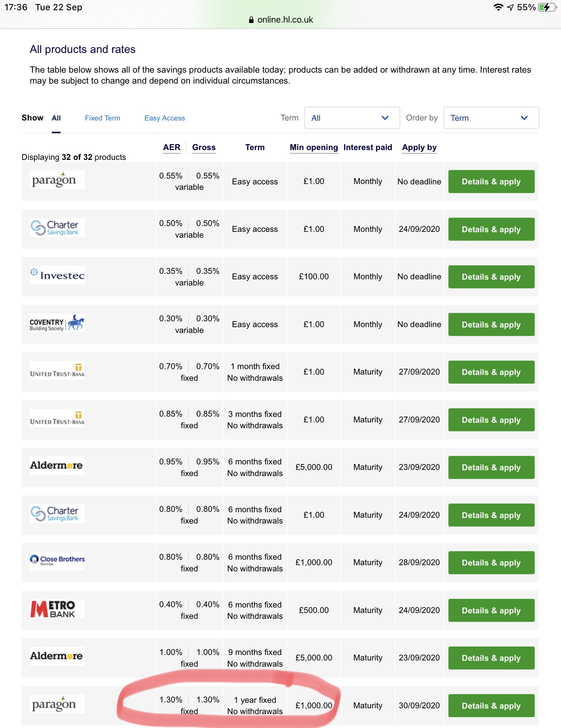This screenshot has width=561, height=728.
Task: Click Details & apply for Paragon 1 year fixed
Action: tap(491, 706)
